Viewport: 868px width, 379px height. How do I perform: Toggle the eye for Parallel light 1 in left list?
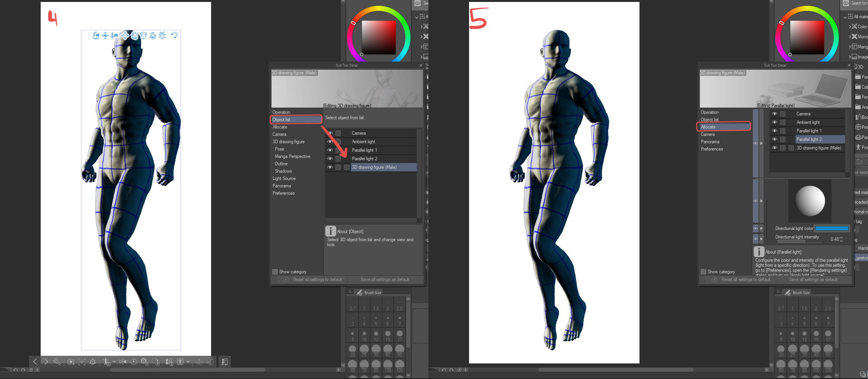pyautogui.click(x=330, y=150)
